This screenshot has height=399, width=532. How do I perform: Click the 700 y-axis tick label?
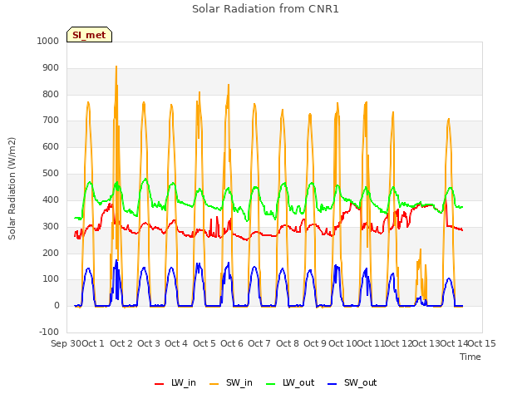51,121
